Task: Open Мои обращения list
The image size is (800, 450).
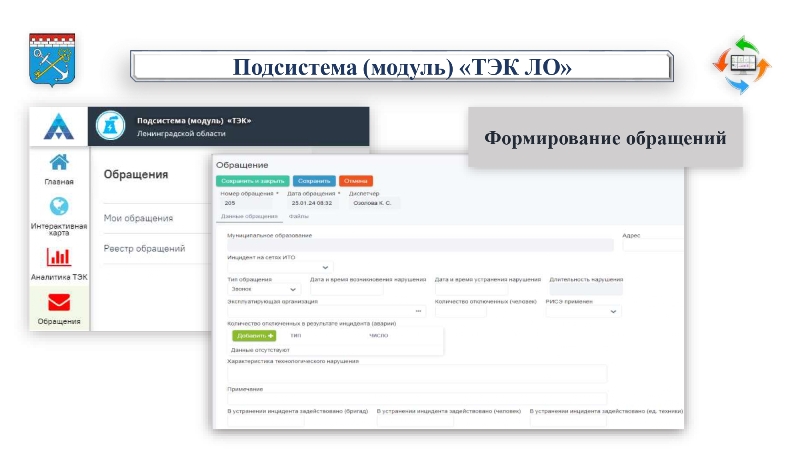Action: (138, 218)
